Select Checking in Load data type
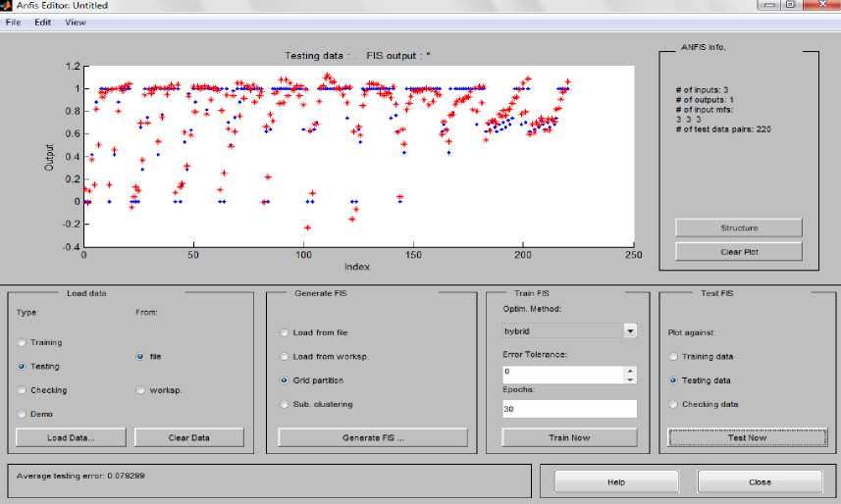The height and width of the screenshot is (504, 841). coord(21,390)
